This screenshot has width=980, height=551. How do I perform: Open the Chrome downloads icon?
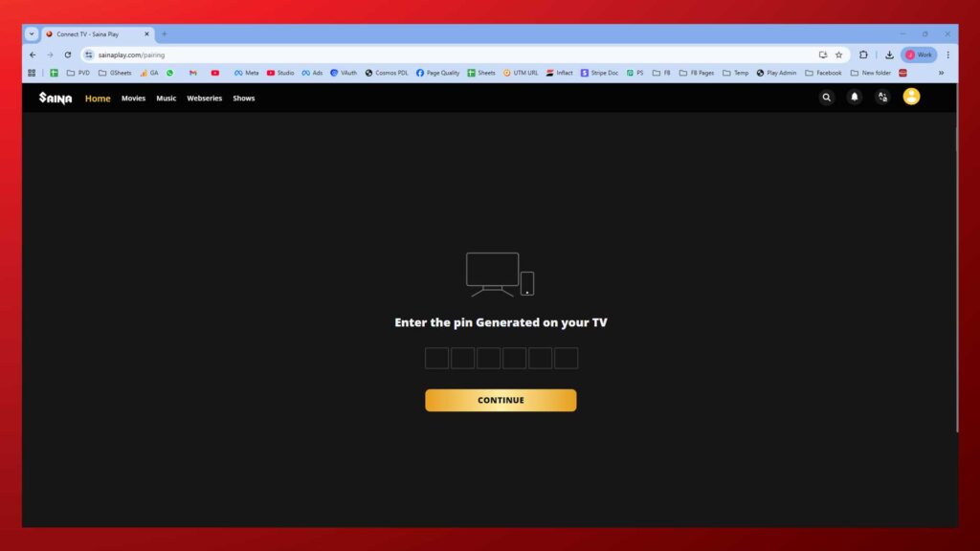tap(889, 55)
